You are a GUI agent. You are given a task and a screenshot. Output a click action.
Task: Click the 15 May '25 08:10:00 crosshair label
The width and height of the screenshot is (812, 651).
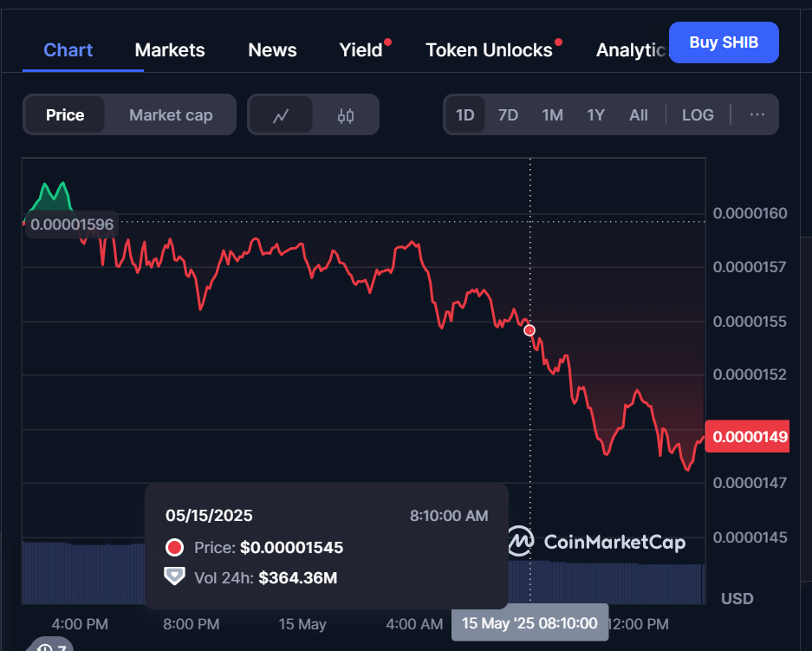click(x=529, y=622)
